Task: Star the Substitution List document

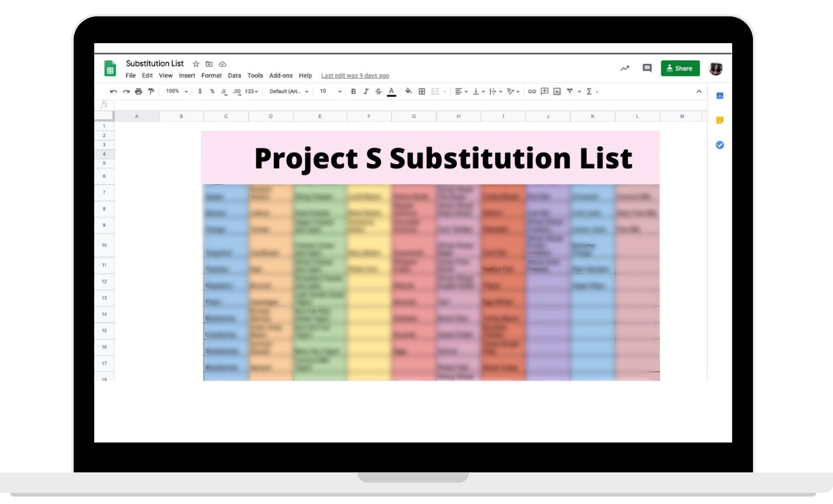Action: pyautogui.click(x=196, y=64)
